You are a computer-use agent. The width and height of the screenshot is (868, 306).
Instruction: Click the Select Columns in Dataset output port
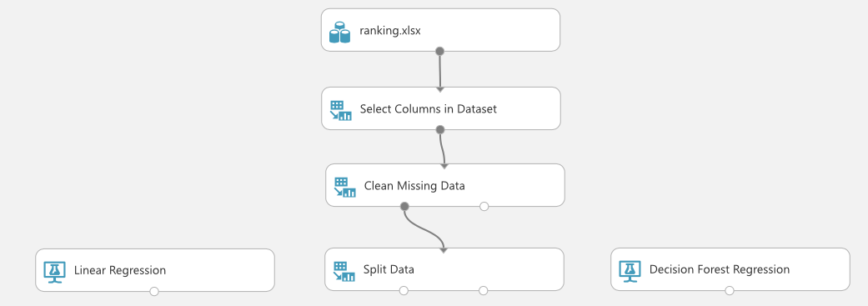(x=440, y=129)
